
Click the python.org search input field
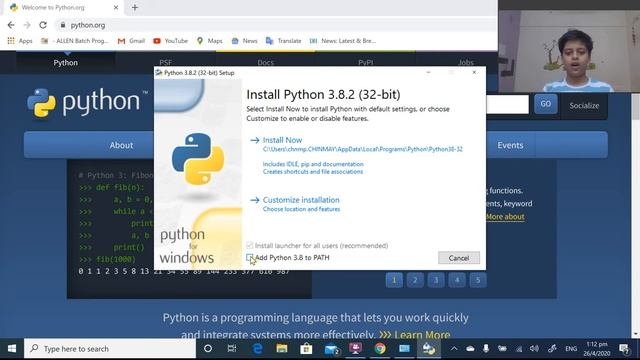[507, 104]
